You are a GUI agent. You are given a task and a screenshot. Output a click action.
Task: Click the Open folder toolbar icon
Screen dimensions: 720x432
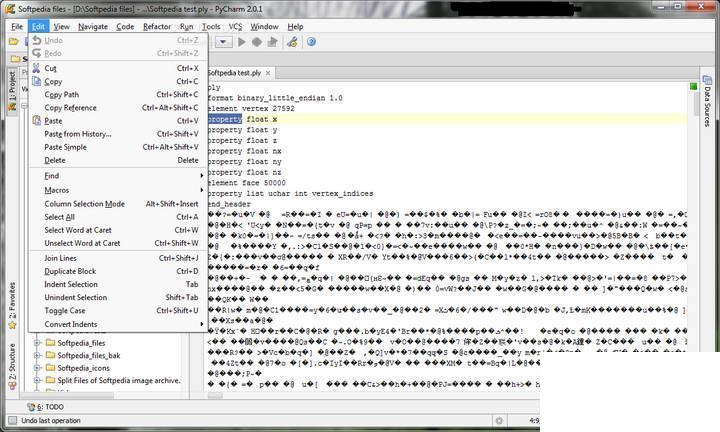click(x=14, y=42)
